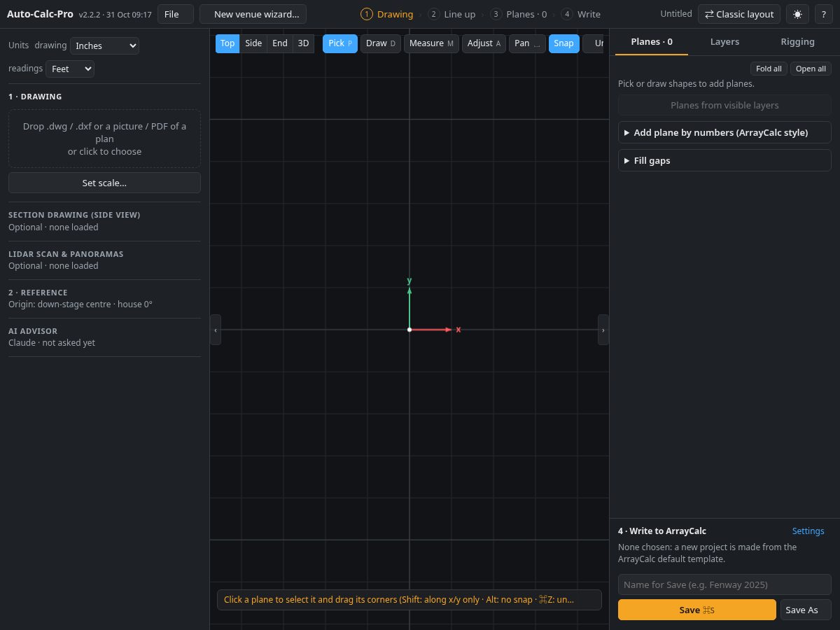Open AI Advisor section
Screen dimensions: 840x630
[x=104, y=337]
